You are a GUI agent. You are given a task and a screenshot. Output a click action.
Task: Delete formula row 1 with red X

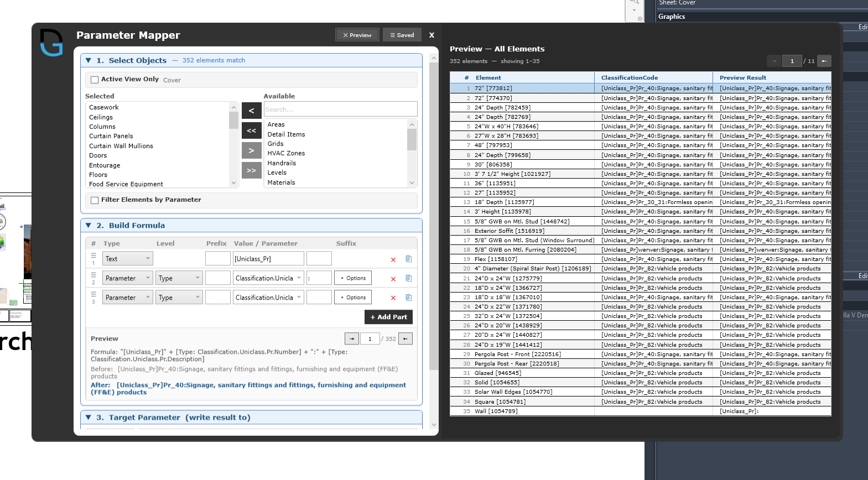coord(393,259)
